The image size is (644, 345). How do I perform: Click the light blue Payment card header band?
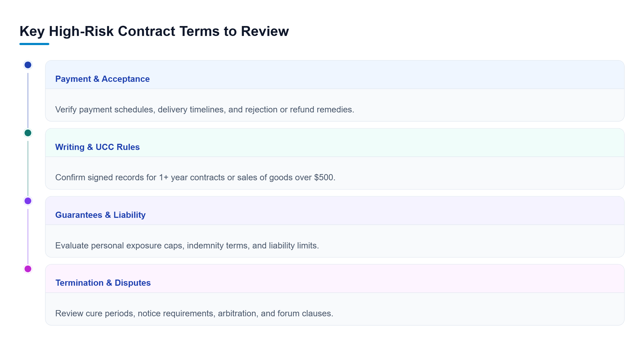point(335,75)
